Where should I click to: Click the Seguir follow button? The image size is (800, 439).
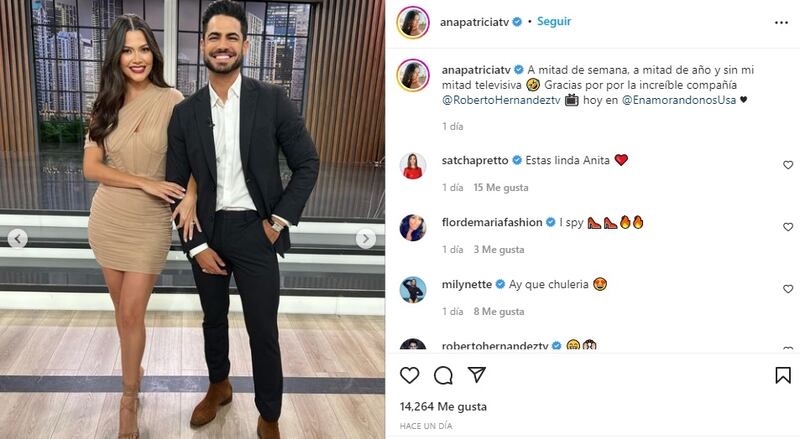pyautogui.click(x=554, y=21)
